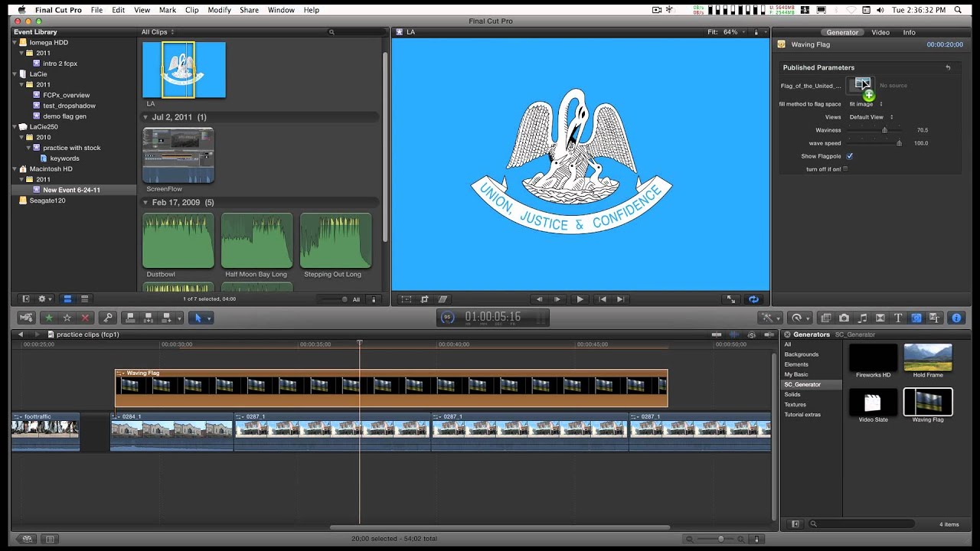Switch to the Video inspector tab
This screenshot has width=980, height=551.
tap(880, 32)
